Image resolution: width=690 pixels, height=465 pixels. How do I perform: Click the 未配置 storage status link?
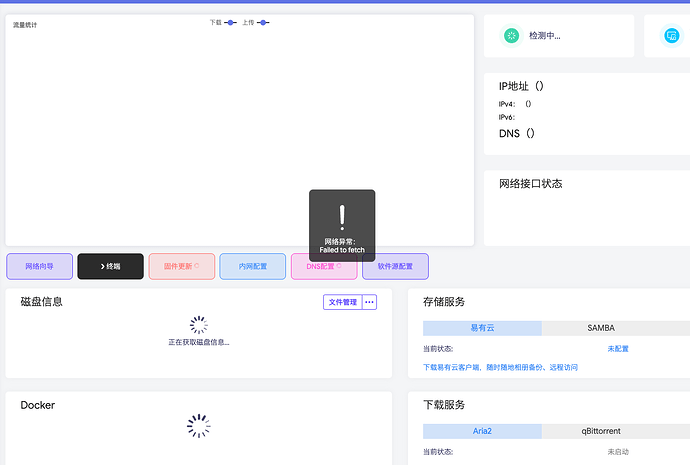click(x=618, y=349)
